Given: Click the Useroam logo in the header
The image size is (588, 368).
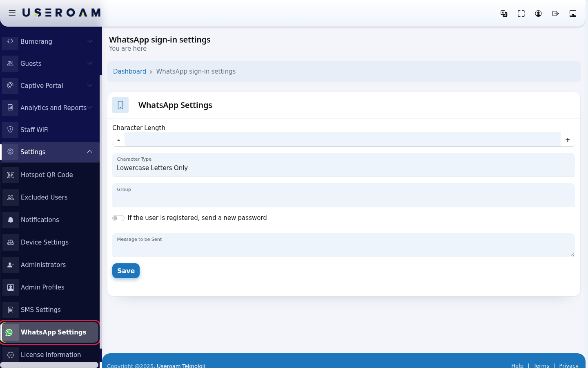Looking at the screenshot, I should pyautogui.click(x=61, y=13).
